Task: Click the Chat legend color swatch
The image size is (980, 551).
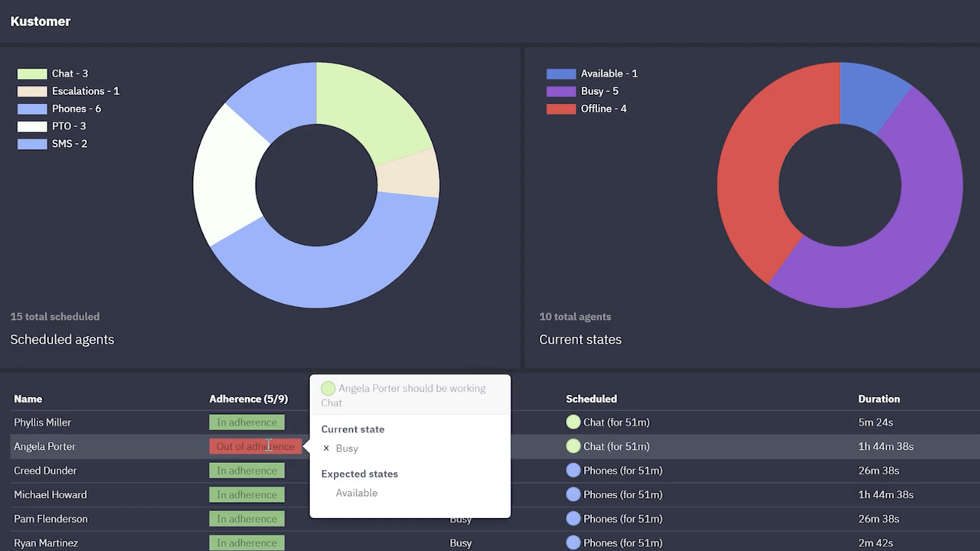Action: click(31, 73)
